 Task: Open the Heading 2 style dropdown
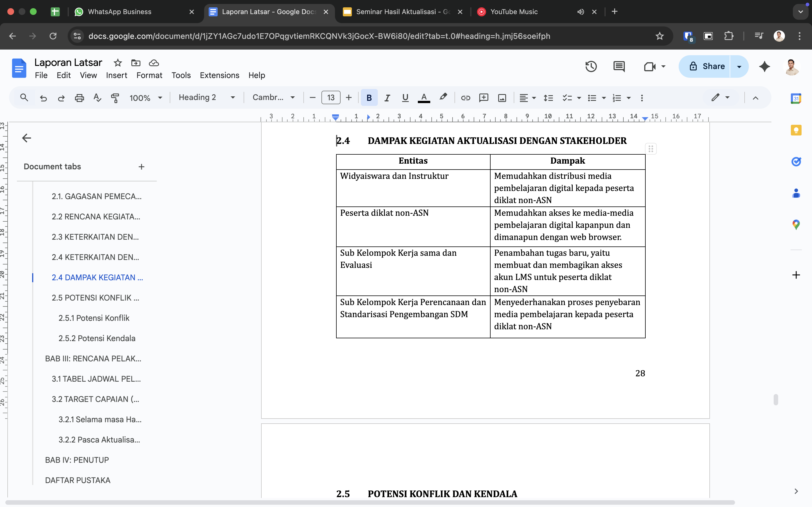(206, 97)
